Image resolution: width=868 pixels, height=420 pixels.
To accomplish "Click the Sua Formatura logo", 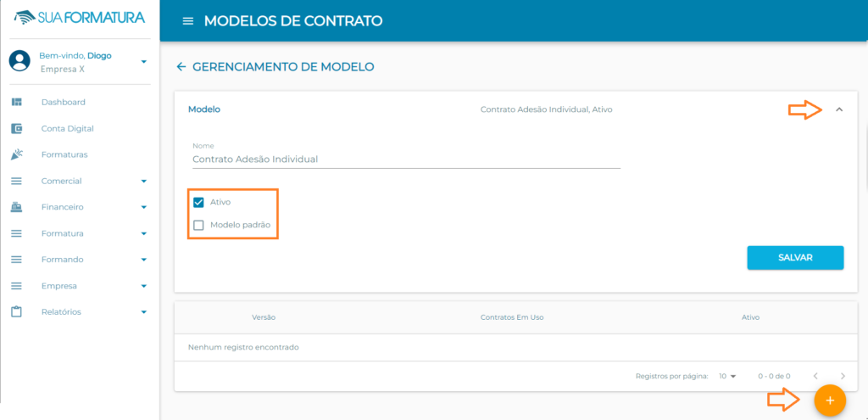I will coord(80,18).
